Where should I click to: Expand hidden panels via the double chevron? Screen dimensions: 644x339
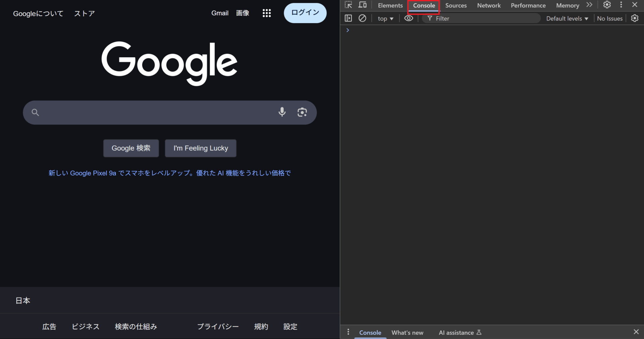[590, 5]
